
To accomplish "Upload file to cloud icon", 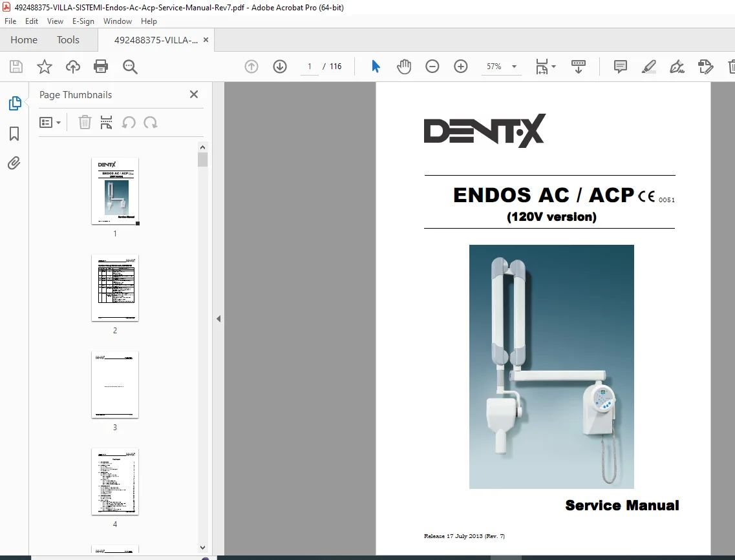I will coord(72,67).
